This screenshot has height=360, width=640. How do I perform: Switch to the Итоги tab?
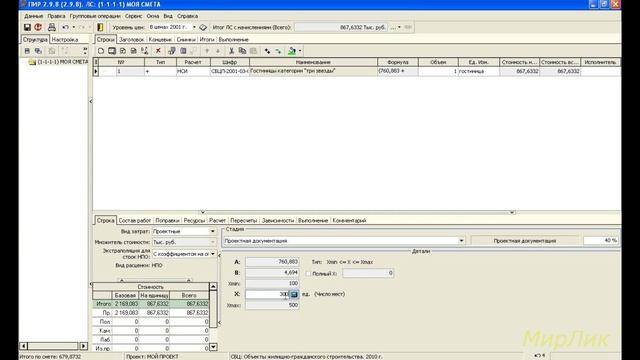(x=207, y=40)
